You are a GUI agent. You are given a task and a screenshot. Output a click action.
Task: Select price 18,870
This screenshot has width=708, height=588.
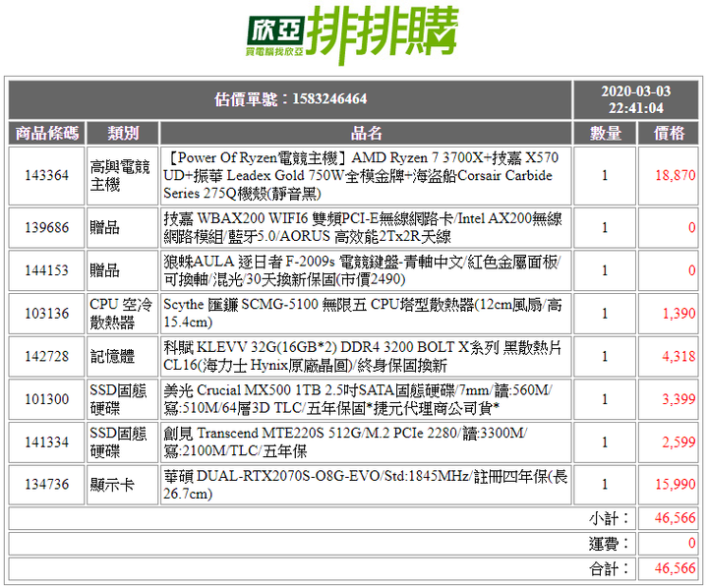675,175
